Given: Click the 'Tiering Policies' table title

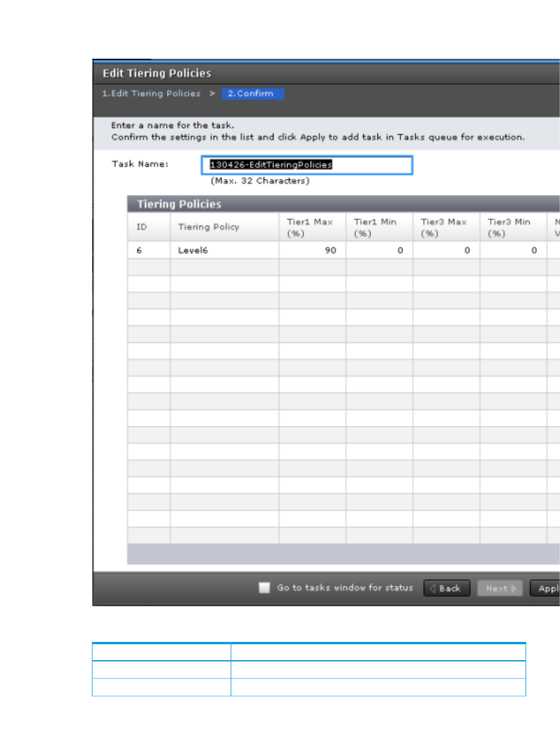Looking at the screenshot, I should click(x=179, y=204).
